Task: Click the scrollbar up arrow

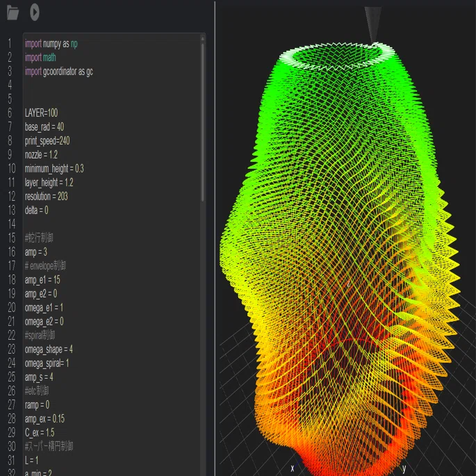Action: [202, 38]
